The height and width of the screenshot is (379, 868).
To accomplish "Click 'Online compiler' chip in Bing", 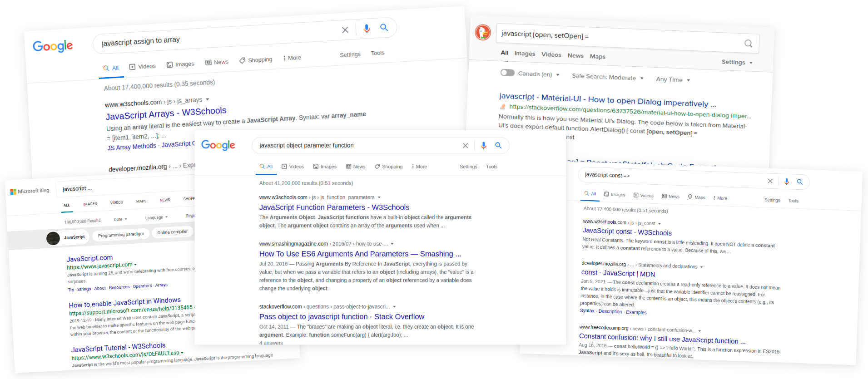I will [x=173, y=232].
